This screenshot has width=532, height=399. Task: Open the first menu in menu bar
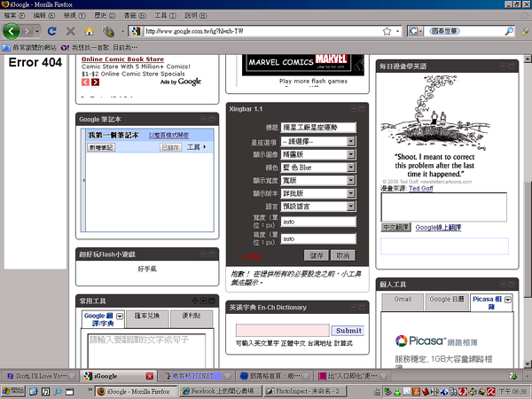pyautogui.click(x=14, y=15)
